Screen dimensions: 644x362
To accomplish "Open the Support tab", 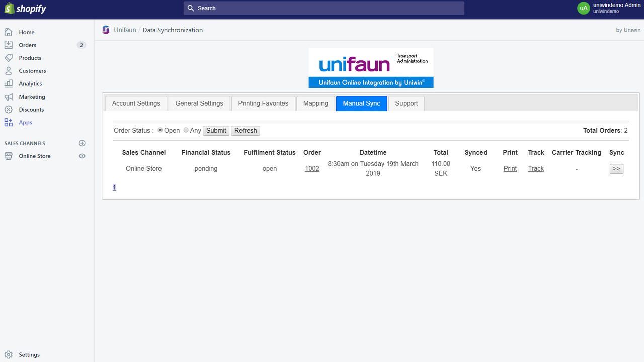I will click(407, 103).
